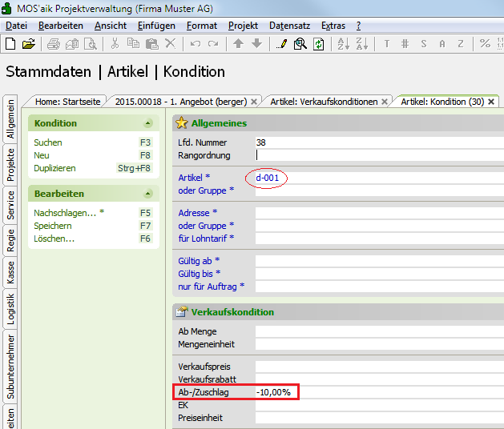The width and height of the screenshot is (504, 429).
Task: Click the sort descending Z-A icon
Action: click(x=361, y=44)
